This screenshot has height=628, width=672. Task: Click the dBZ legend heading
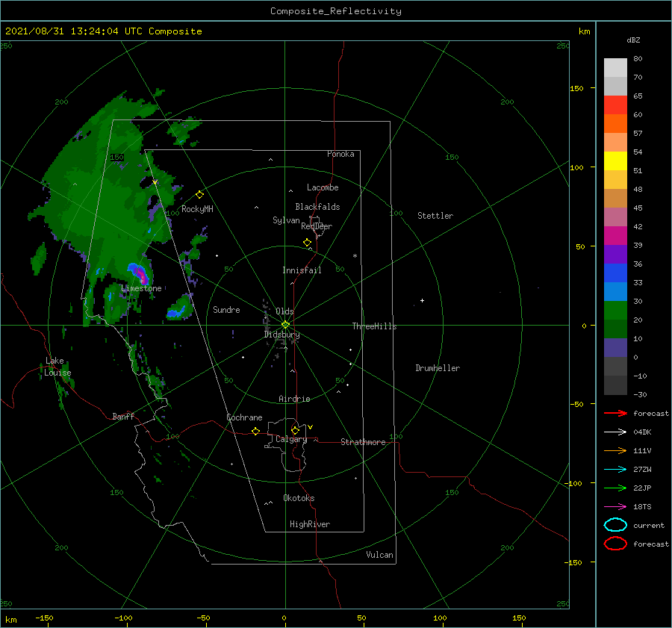tap(633, 40)
